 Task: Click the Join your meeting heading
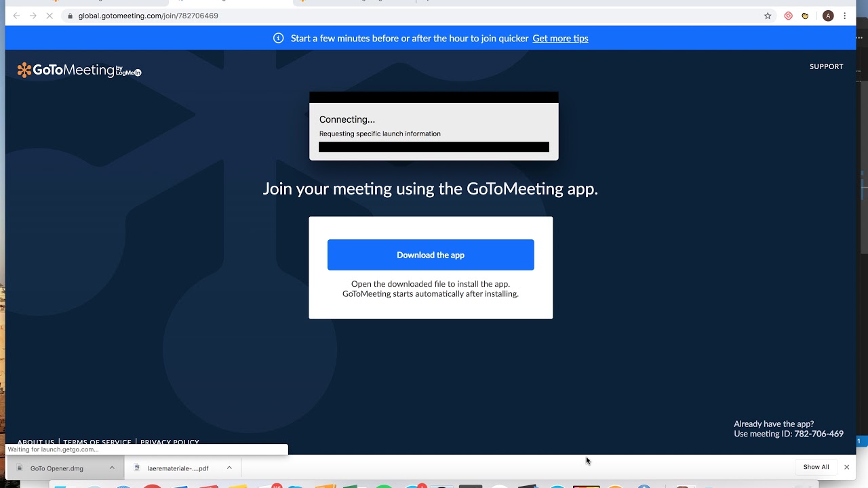click(x=431, y=188)
